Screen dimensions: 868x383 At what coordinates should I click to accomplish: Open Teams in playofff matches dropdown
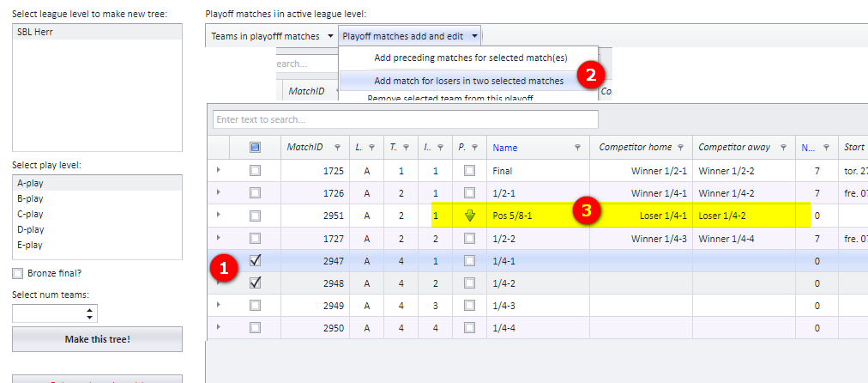click(x=272, y=36)
